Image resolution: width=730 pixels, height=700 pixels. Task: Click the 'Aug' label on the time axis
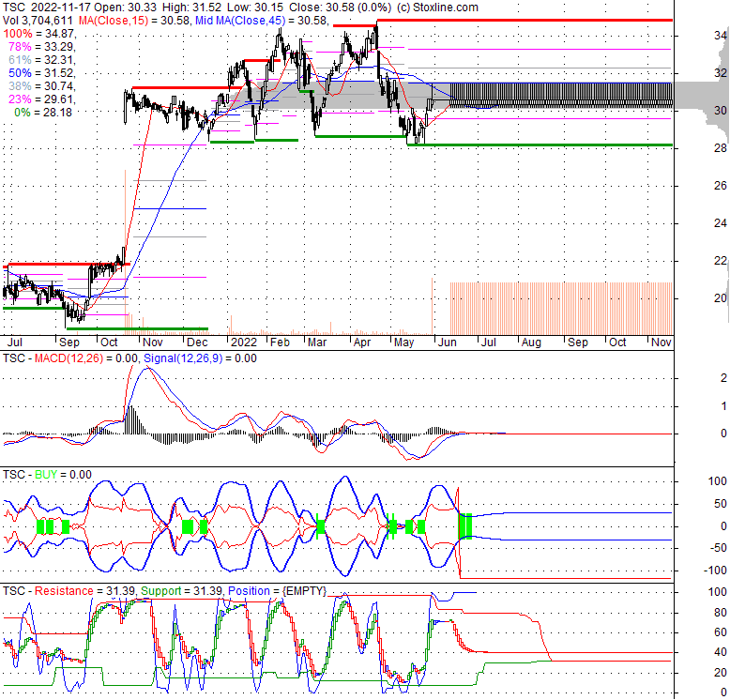pos(531,342)
